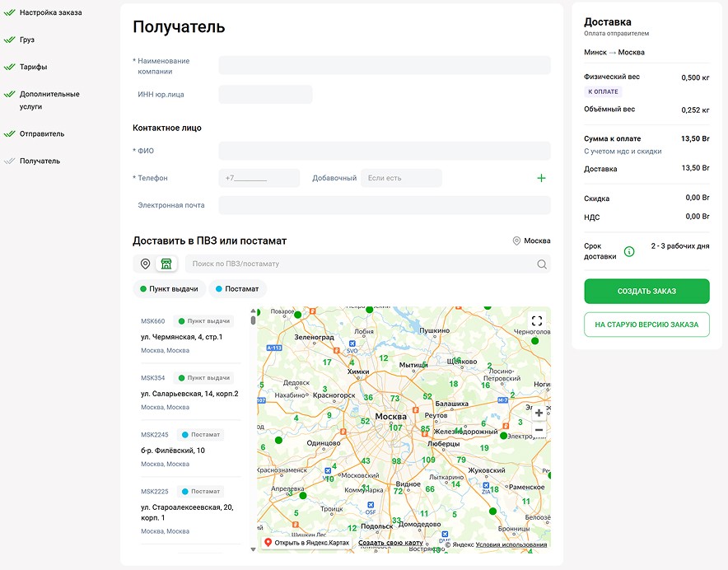The height and width of the screenshot is (570, 728).
Task: Zoom in the map with plus button
Action: (539, 413)
